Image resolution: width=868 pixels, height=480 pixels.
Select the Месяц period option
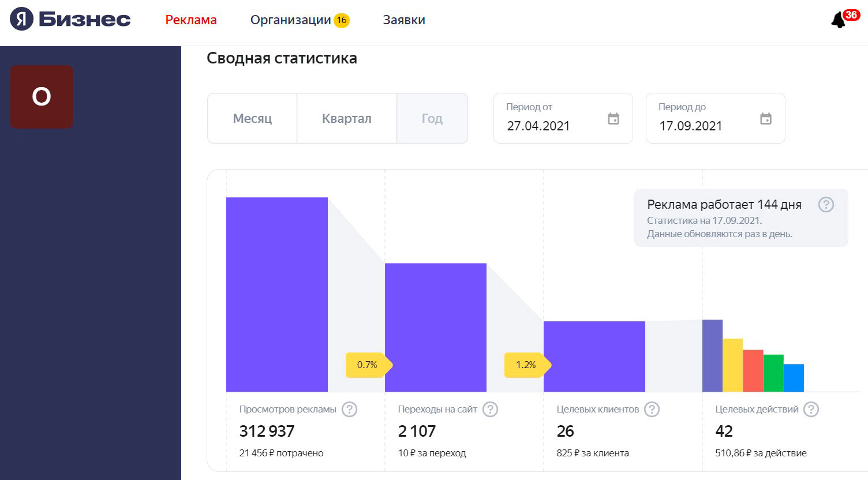(252, 118)
